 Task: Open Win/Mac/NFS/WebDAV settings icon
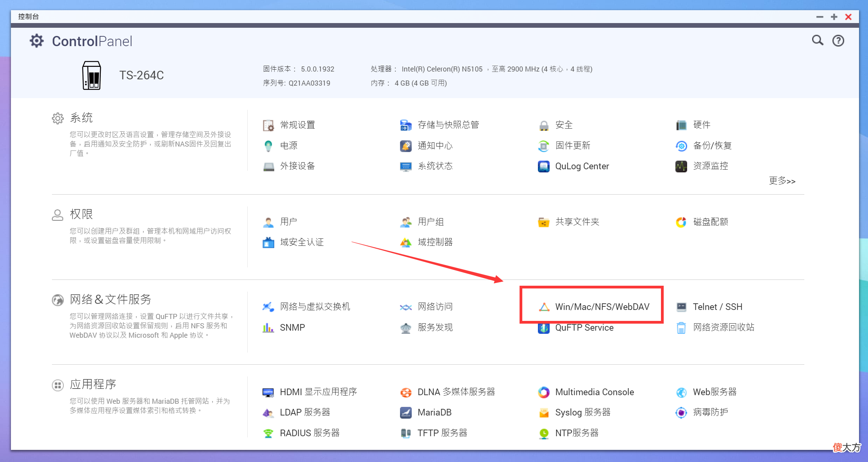(544, 307)
